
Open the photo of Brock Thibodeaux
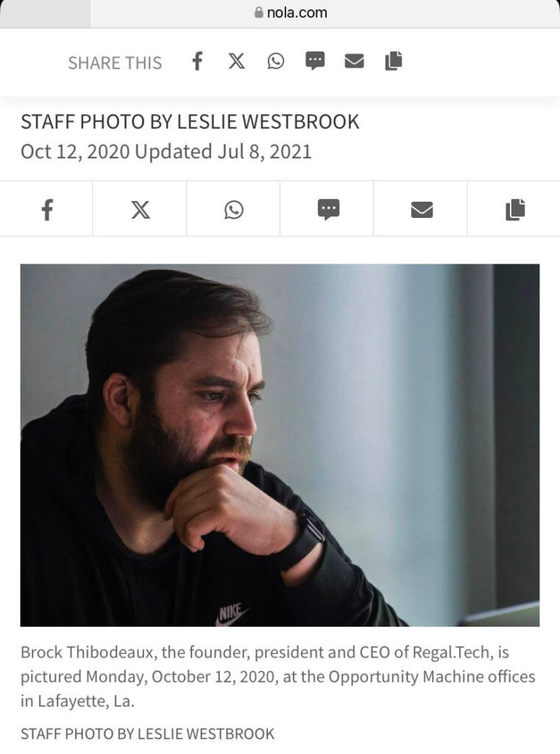tap(280, 445)
